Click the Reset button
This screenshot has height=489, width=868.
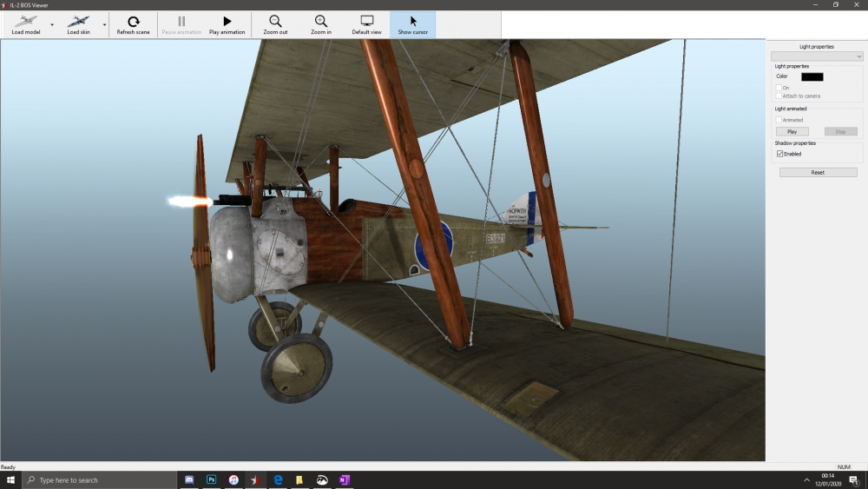[x=818, y=173]
